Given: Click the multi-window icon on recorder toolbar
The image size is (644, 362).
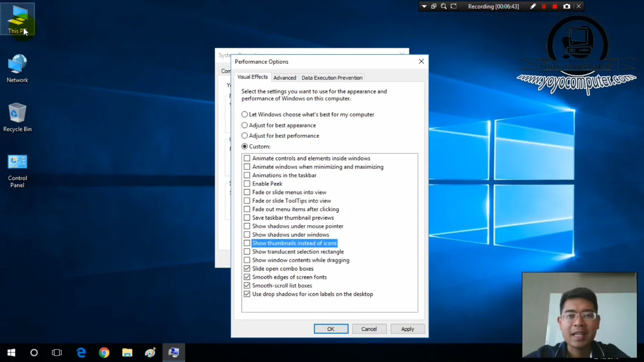Looking at the screenshot, I should click(433, 6).
